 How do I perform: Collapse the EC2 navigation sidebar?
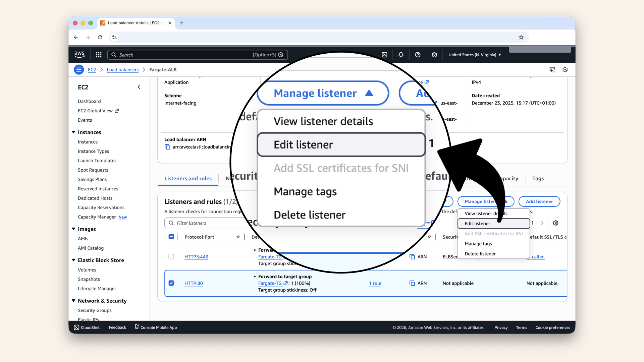coord(139,87)
